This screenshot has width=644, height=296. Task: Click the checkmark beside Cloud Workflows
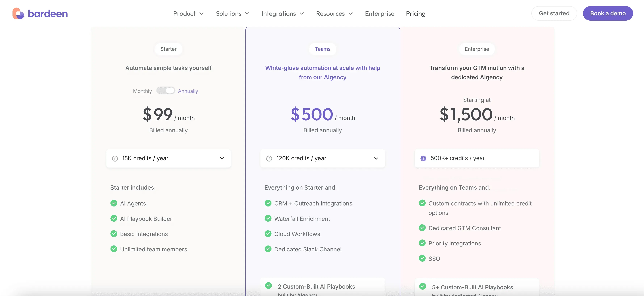[268, 234]
